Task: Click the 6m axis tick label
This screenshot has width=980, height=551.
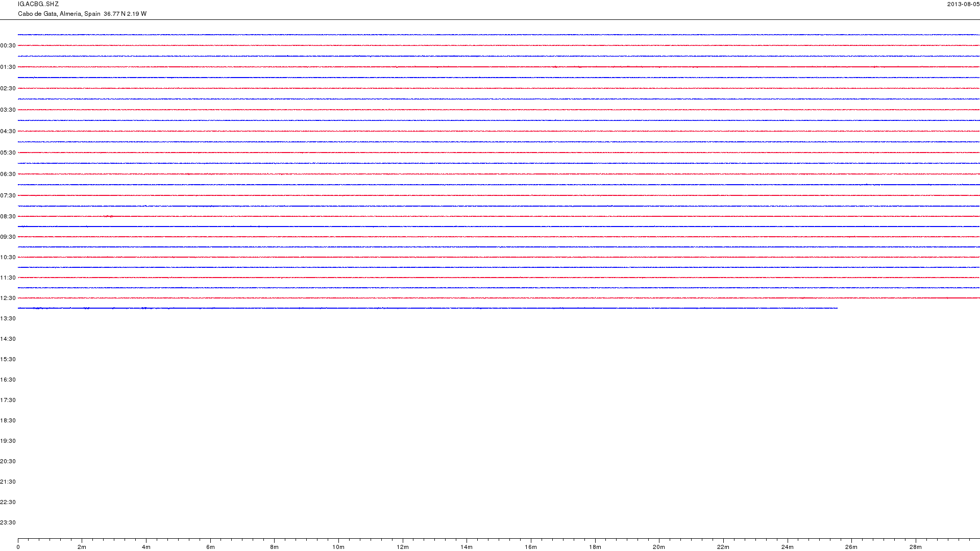Action: click(210, 547)
